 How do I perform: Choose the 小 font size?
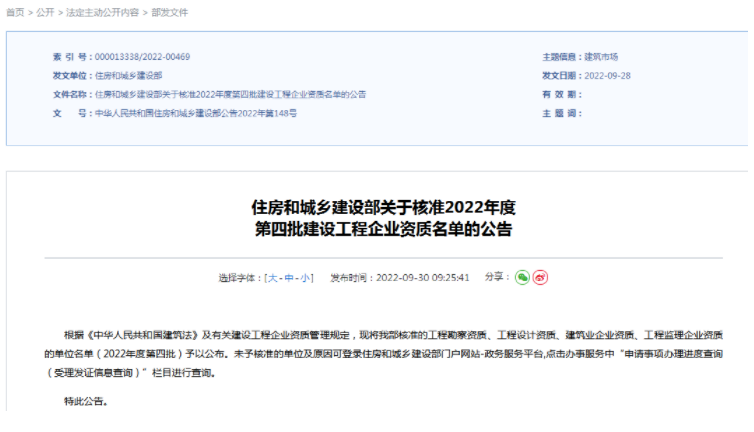point(305,278)
